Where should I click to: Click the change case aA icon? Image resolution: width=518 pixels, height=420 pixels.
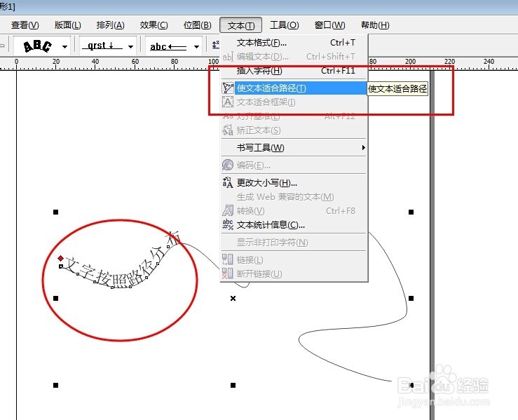(x=228, y=182)
